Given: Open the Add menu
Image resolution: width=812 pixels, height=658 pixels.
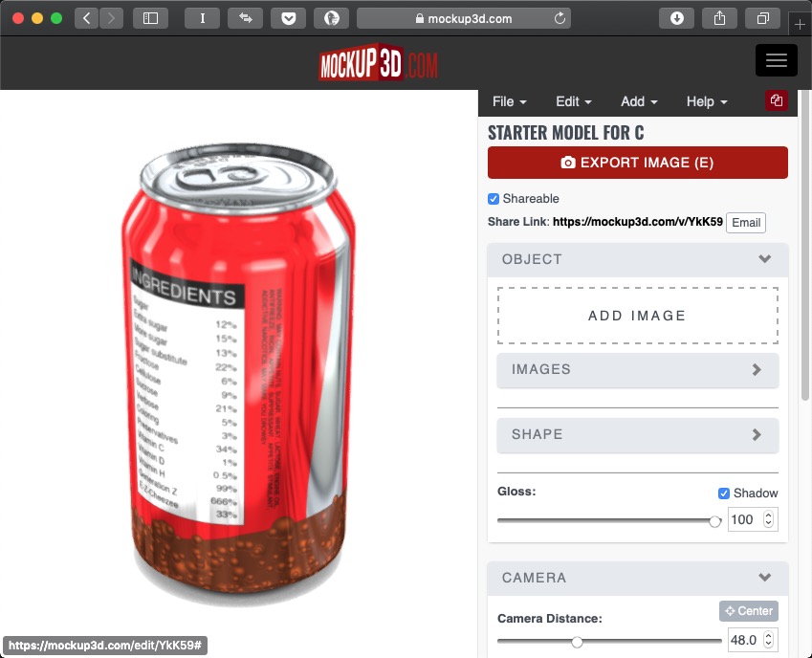Looking at the screenshot, I should click(x=639, y=101).
